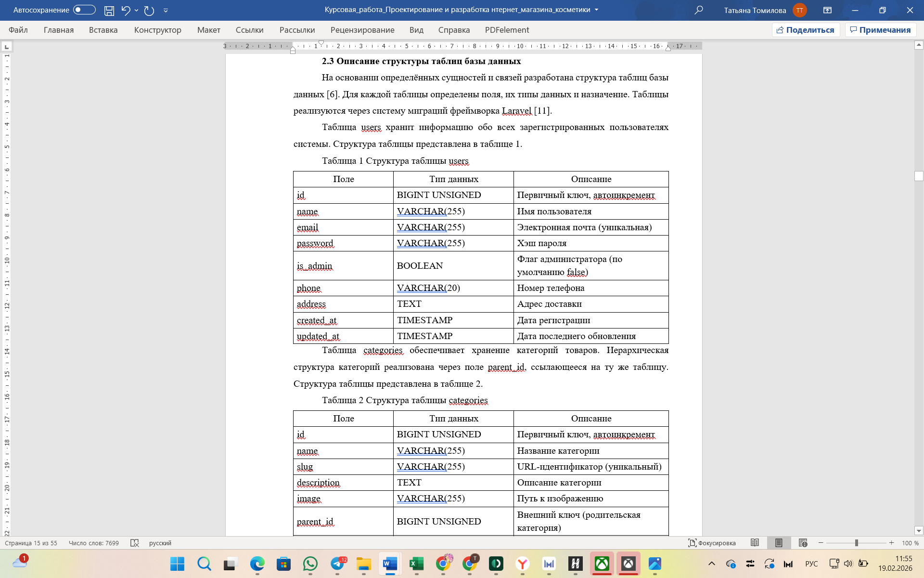Select Print Layout view button
Image resolution: width=924 pixels, height=578 pixels.
779,543
